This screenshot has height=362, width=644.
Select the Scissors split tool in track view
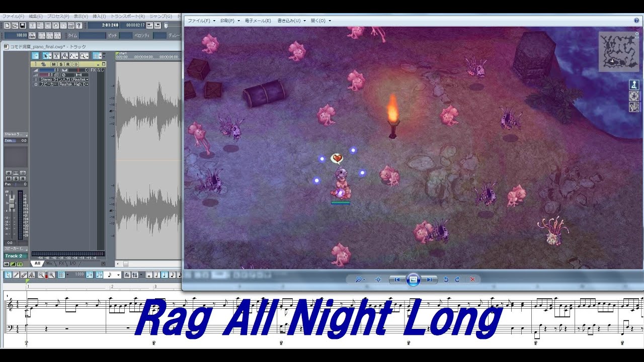(56, 56)
